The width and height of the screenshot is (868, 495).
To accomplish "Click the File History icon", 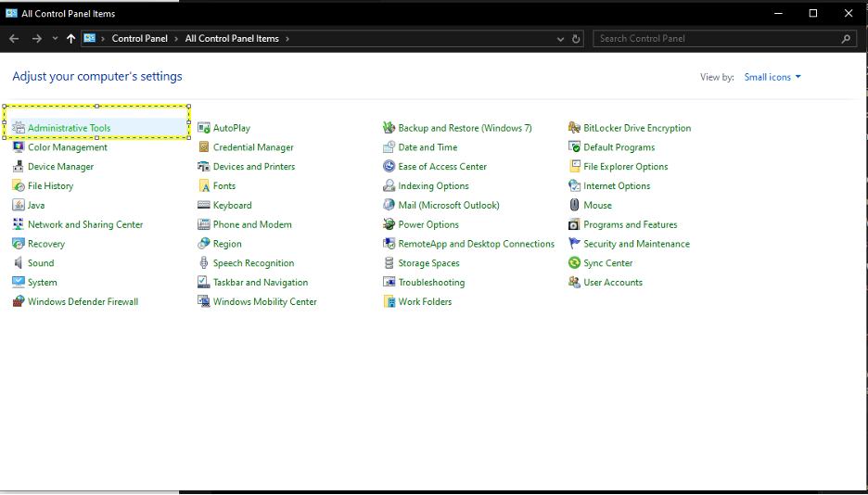I will [19, 185].
